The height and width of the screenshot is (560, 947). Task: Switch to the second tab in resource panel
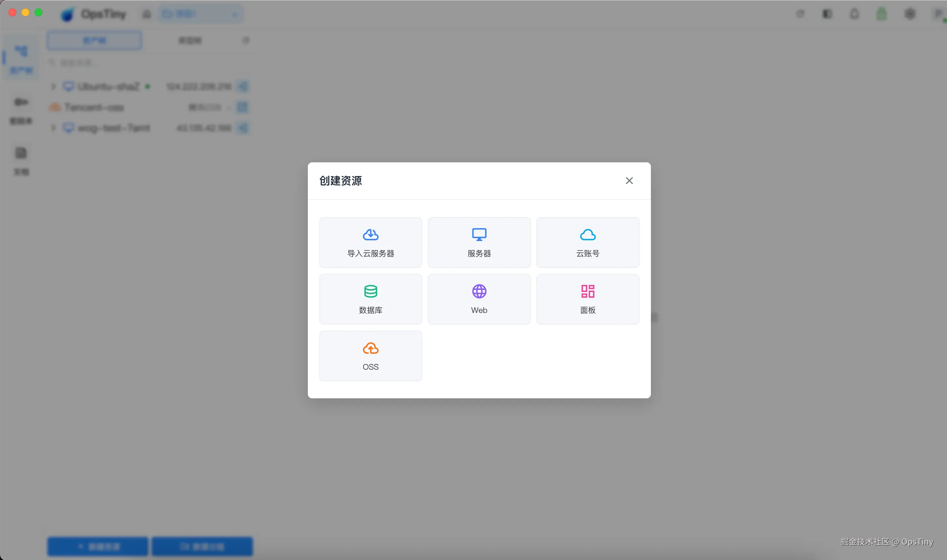[190, 40]
